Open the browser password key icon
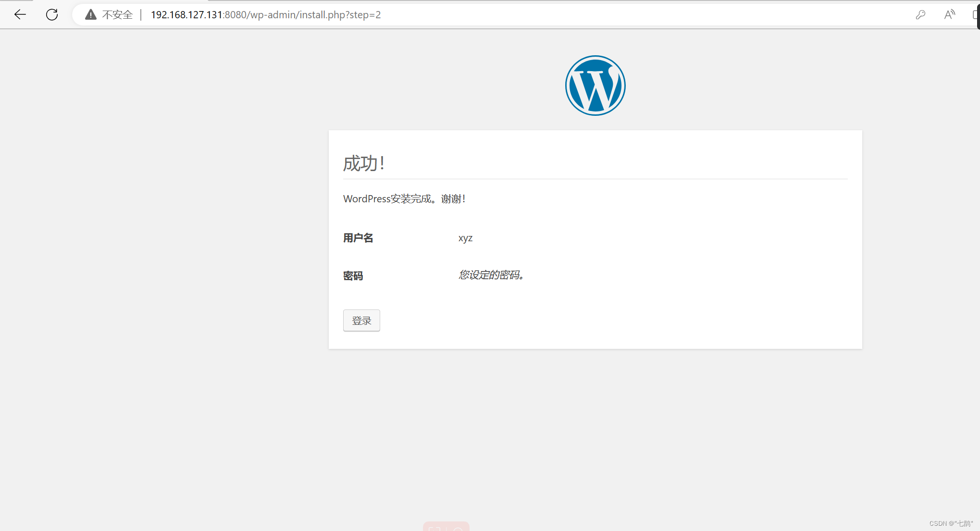This screenshot has height=531, width=980. pos(920,14)
